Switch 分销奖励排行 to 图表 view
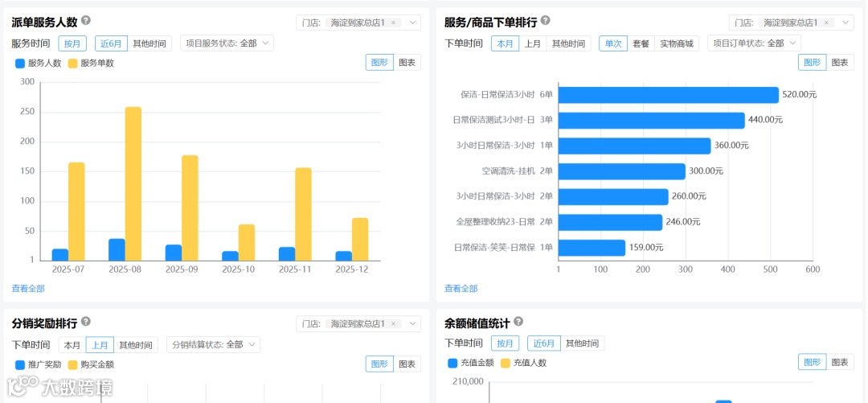Viewport: 868px width, 403px height. click(407, 364)
